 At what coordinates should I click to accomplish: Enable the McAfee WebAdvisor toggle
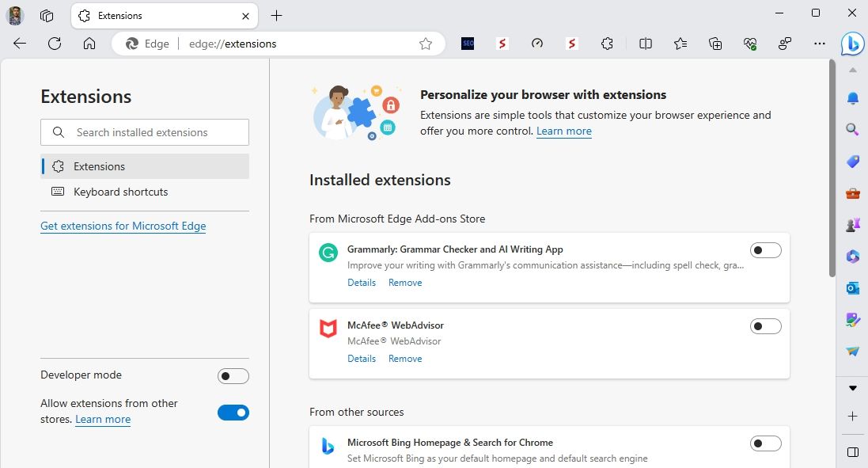coord(765,326)
